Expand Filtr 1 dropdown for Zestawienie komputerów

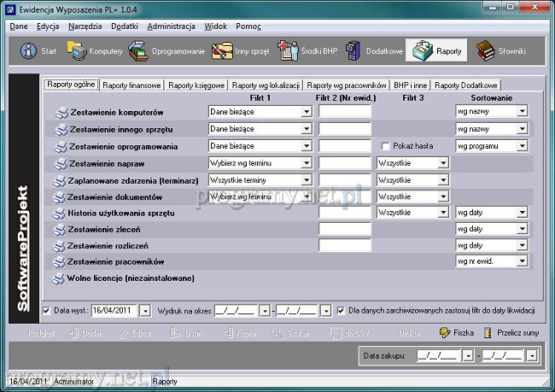[x=306, y=112]
